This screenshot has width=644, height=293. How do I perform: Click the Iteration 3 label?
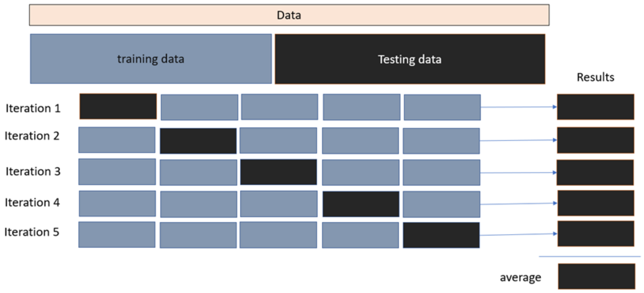tap(33, 171)
